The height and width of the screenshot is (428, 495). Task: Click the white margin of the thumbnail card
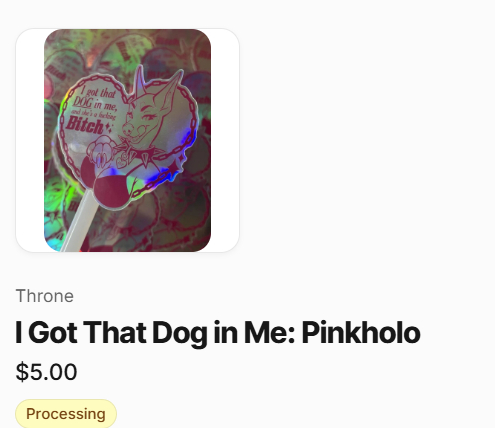coord(29,140)
